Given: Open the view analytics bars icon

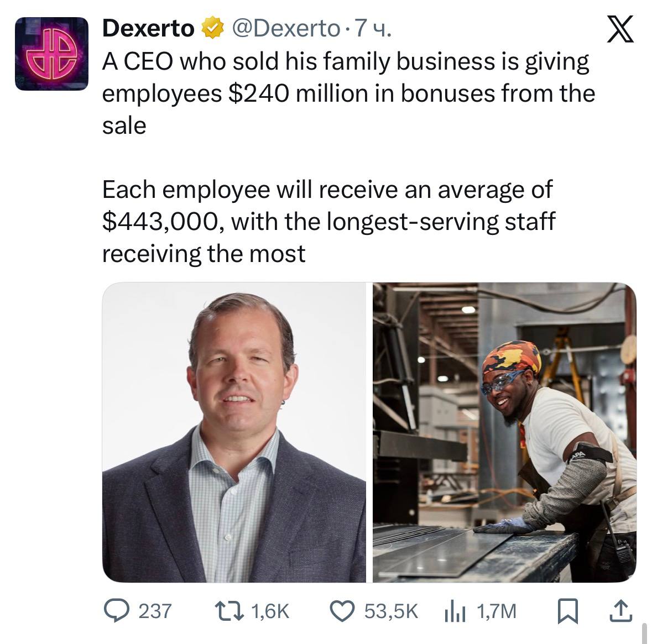Looking at the screenshot, I should [455, 612].
